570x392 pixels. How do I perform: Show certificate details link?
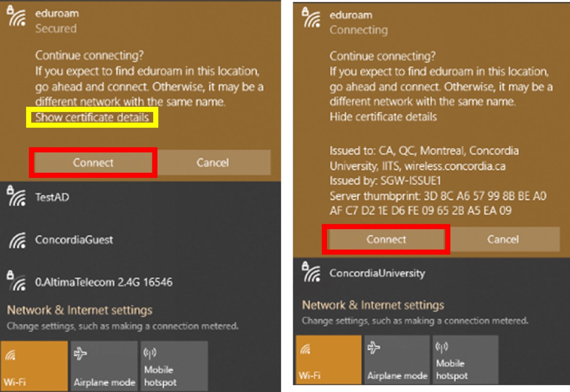[92, 117]
